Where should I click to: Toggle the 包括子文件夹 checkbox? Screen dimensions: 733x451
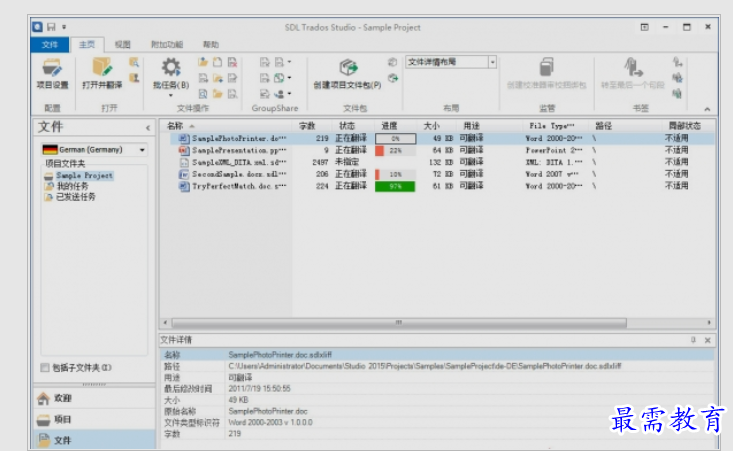pos(45,368)
